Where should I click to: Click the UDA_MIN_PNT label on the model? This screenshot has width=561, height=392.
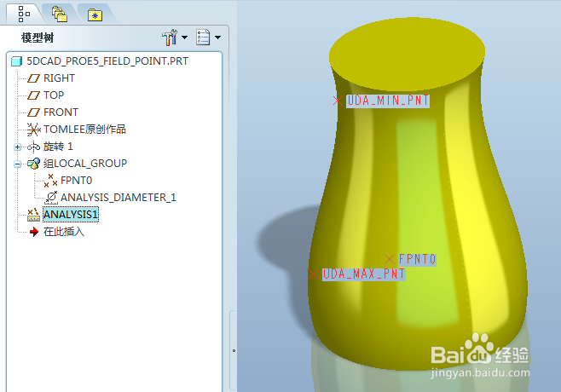(388, 101)
